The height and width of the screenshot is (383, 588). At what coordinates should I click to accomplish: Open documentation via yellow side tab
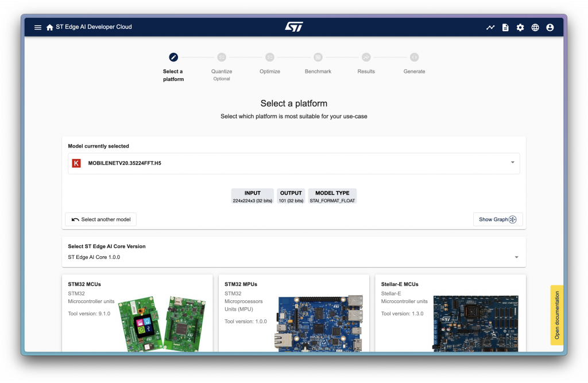[556, 315]
